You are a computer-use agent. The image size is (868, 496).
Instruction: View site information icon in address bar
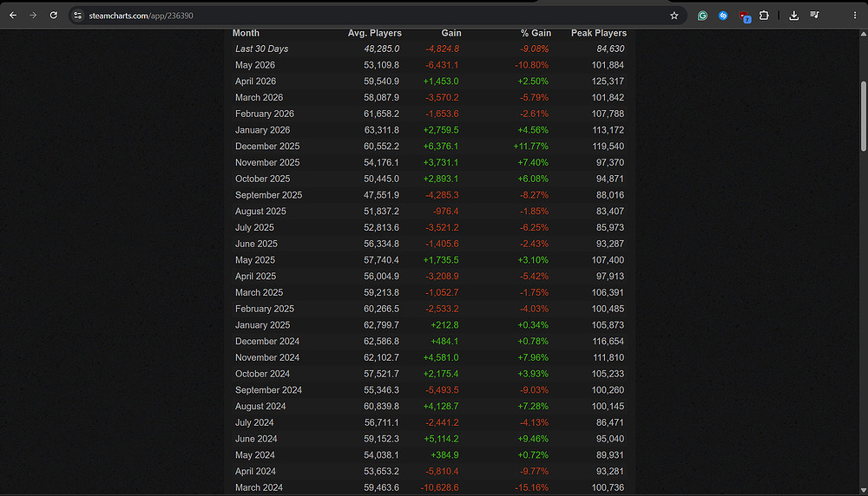click(x=78, y=16)
